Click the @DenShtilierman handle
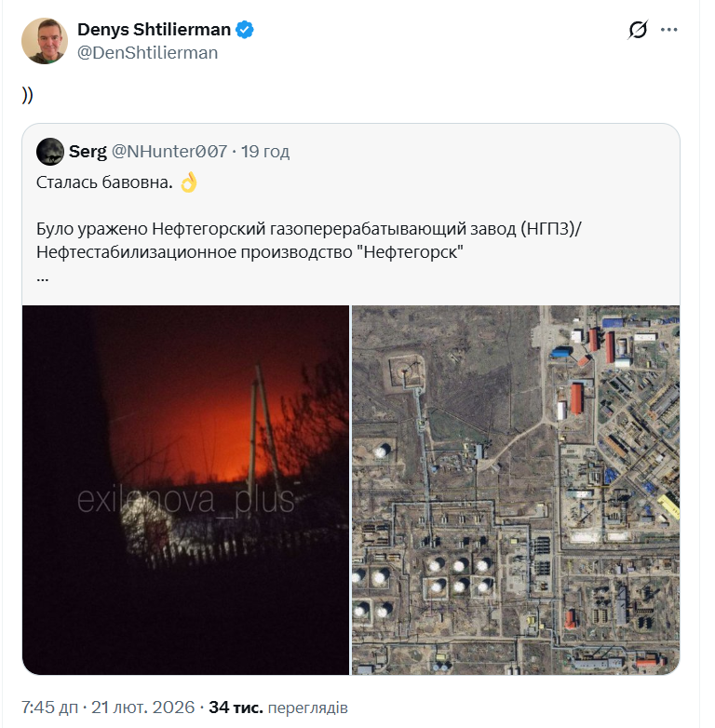 (147, 53)
